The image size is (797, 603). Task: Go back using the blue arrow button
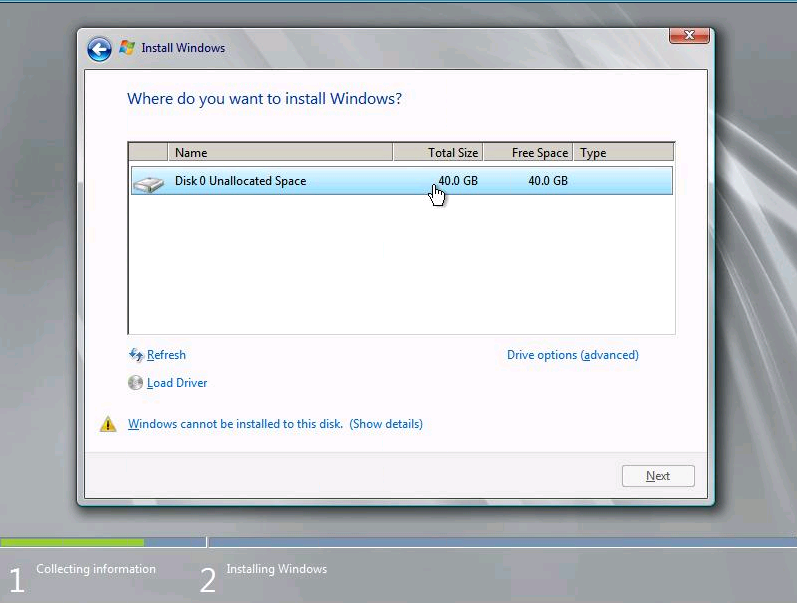point(99,49)
